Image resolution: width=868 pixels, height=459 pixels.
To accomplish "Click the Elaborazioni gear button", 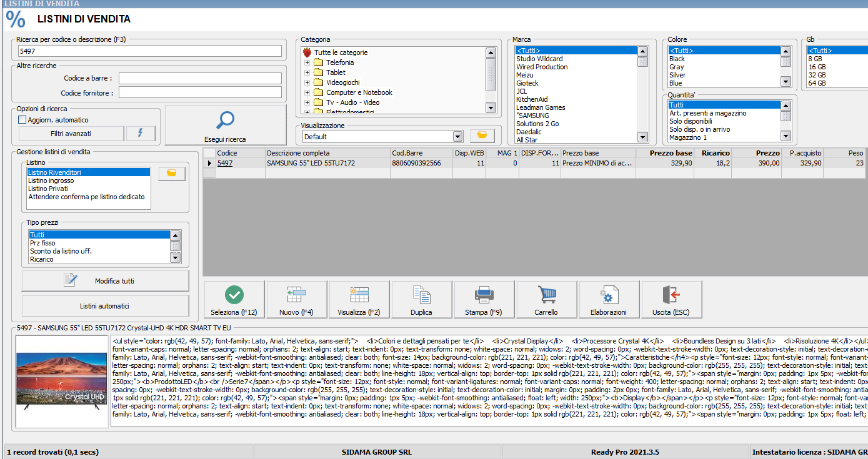I will click(609, 300).
